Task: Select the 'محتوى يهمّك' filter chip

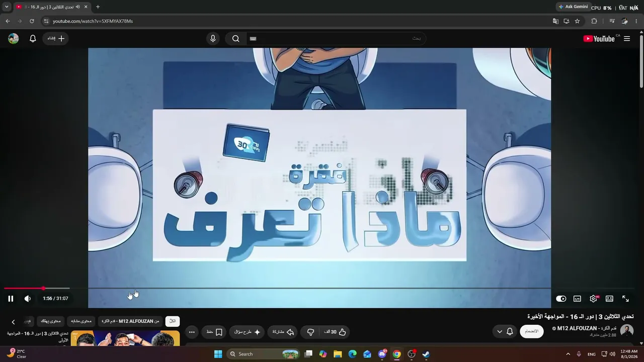Action: pos(50,321)
